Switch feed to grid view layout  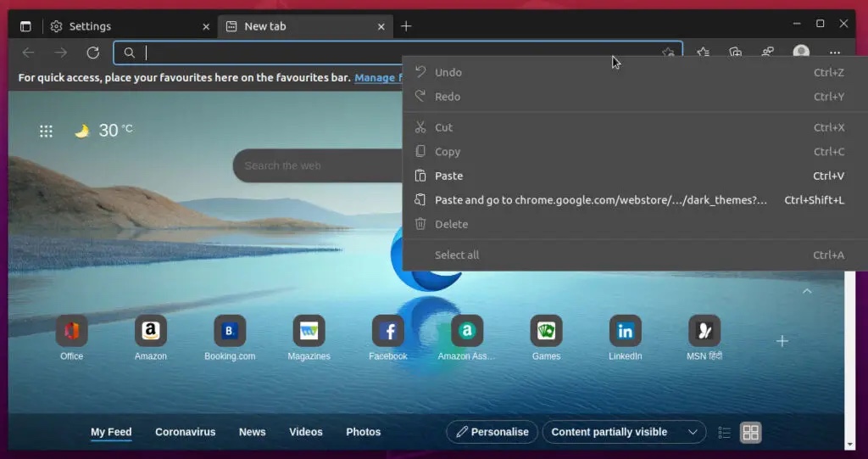tap(750, 433)
